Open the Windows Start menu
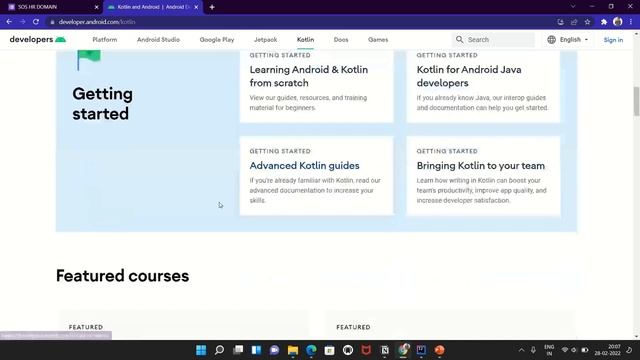640x360 pixels. pyautogui.click(x=201, y=350)
